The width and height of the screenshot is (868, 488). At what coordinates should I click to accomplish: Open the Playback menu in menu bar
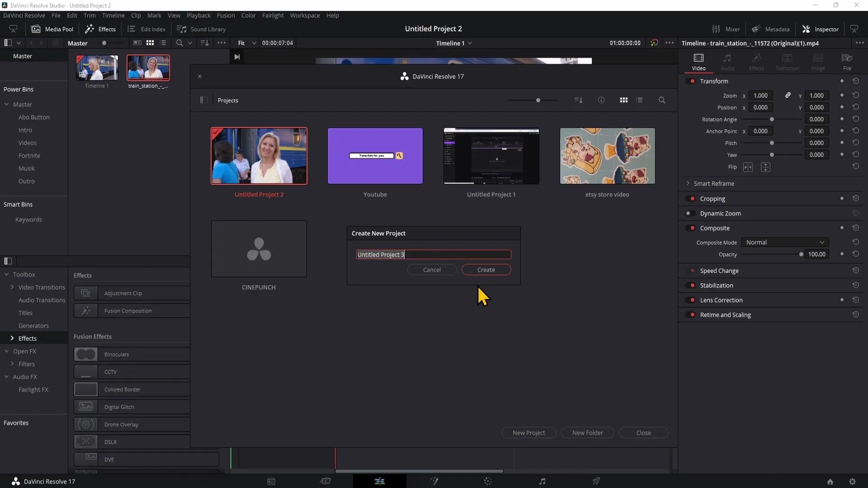(x=198, y=15)
